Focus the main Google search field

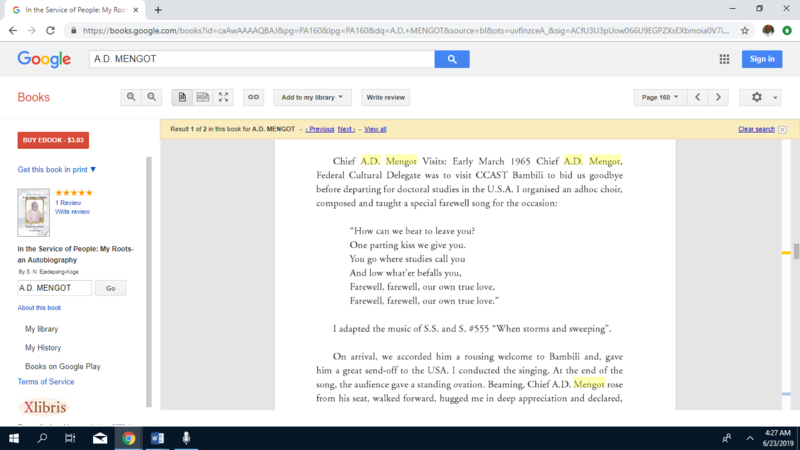[x=262, y=59]
